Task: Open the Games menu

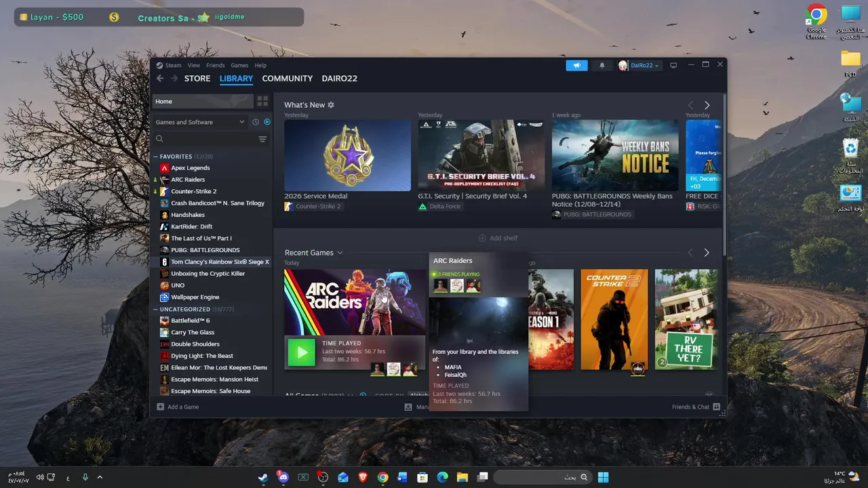Action: click(x=239, y=66)
